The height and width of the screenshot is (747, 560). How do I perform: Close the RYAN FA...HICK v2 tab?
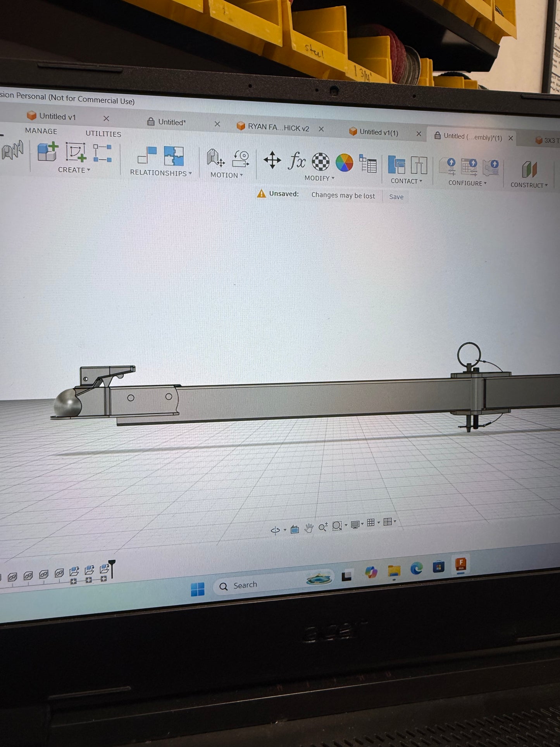tap(321, 129)
